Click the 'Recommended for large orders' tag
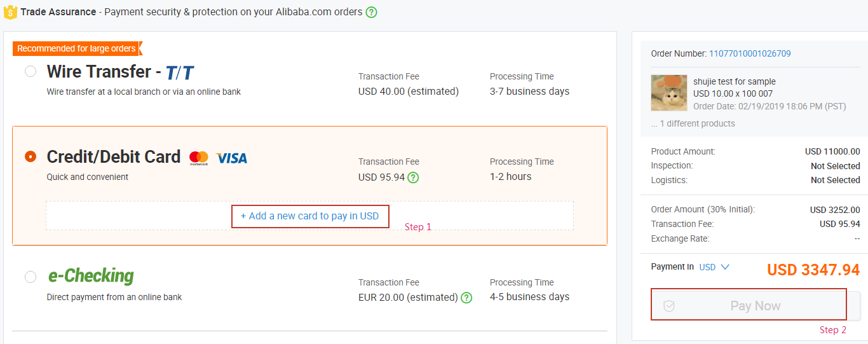 point(77,48)
